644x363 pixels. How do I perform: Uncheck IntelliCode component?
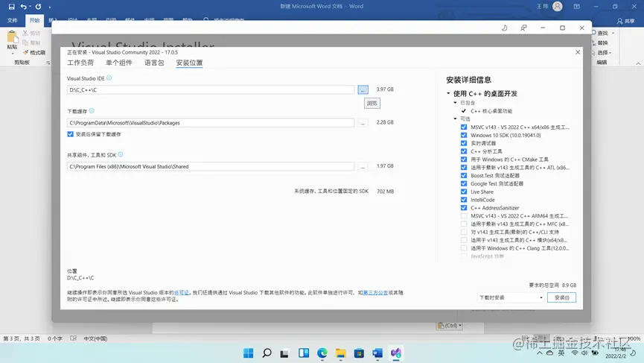pos(464,200)
